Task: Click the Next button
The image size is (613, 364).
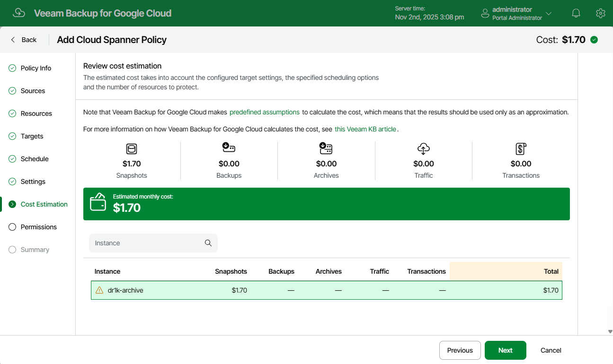Action: (x=506, y=350)
